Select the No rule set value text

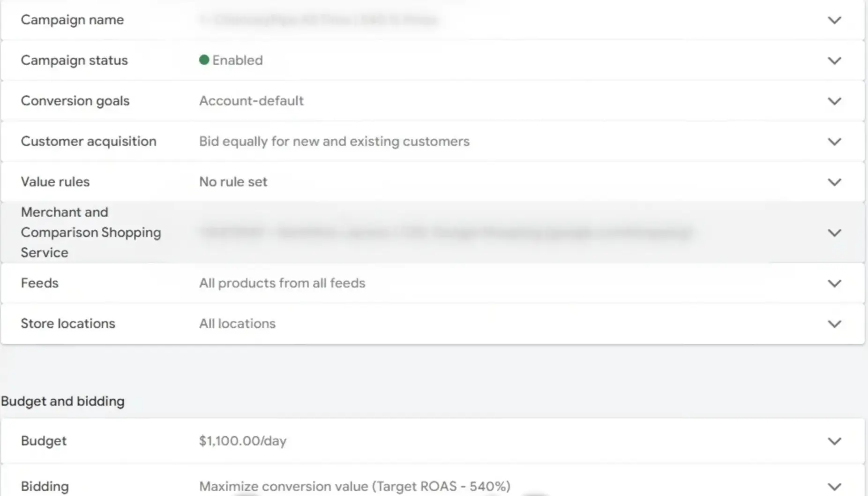pyautogui.click(x=233, y=182)
